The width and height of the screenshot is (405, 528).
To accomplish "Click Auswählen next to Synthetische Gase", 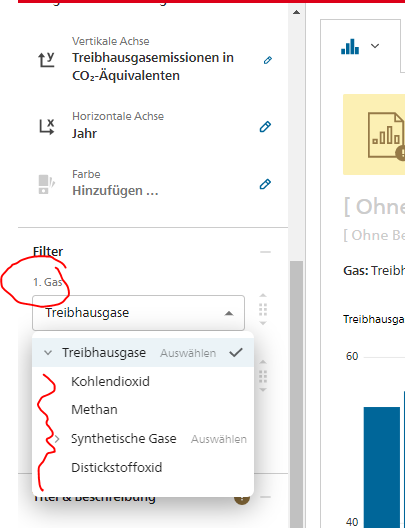I will [x=219, y=439].
